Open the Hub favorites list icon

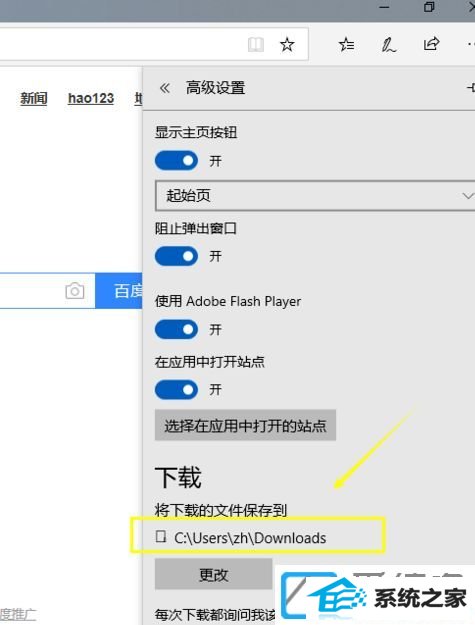tap(346, 44)
